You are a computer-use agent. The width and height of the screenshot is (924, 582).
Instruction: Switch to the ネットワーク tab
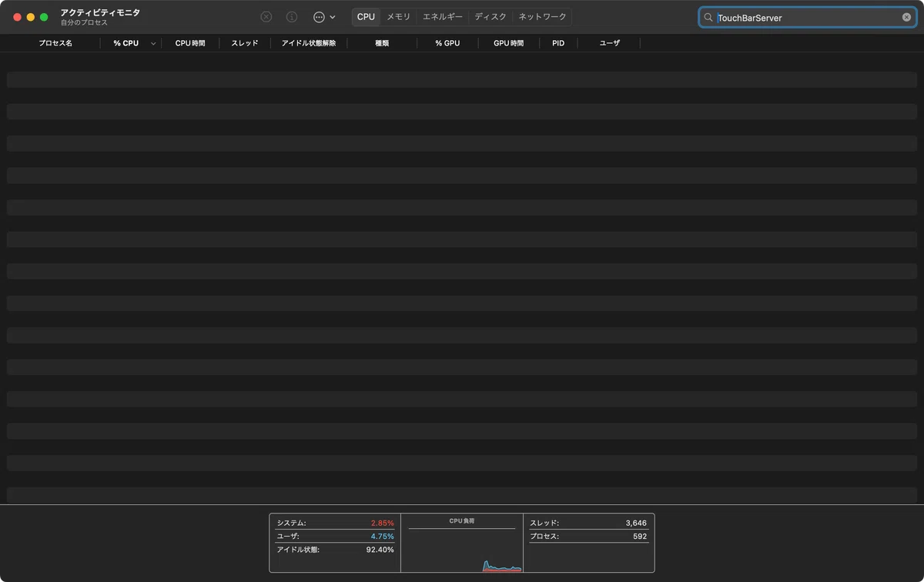(542, 17)
